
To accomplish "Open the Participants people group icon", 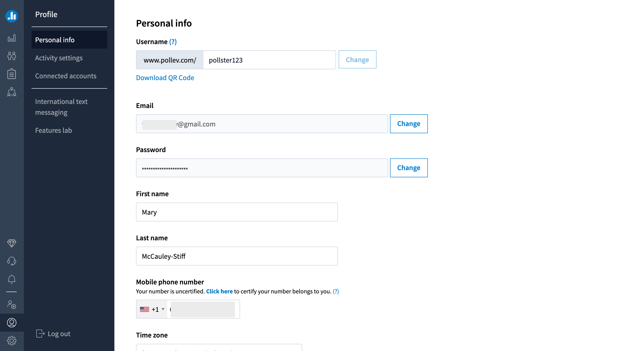I will pos(12,56).
